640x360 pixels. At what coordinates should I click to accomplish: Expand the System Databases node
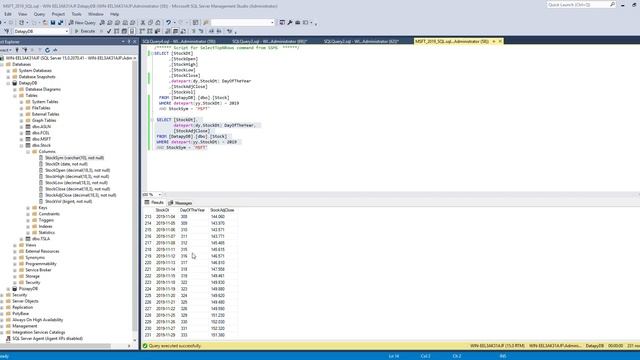(8, 71)
